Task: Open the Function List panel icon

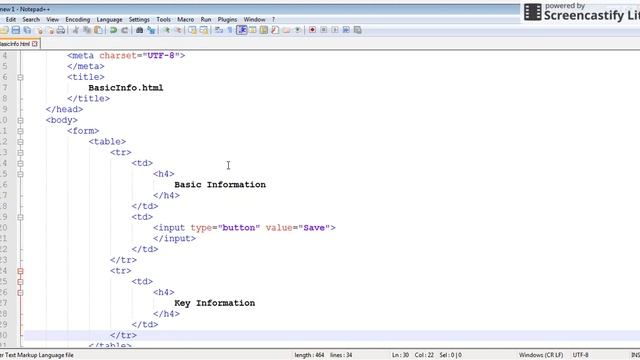Action: pyautogui.click(x=275, y=30)
